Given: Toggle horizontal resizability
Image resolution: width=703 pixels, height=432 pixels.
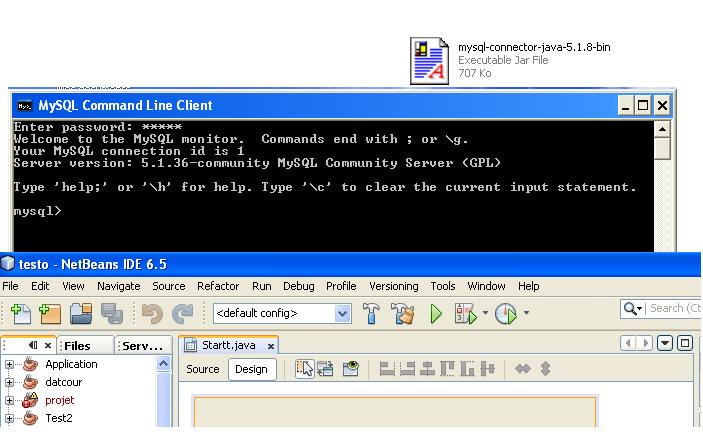Looking at the screenshot, I should coord(523,369).
